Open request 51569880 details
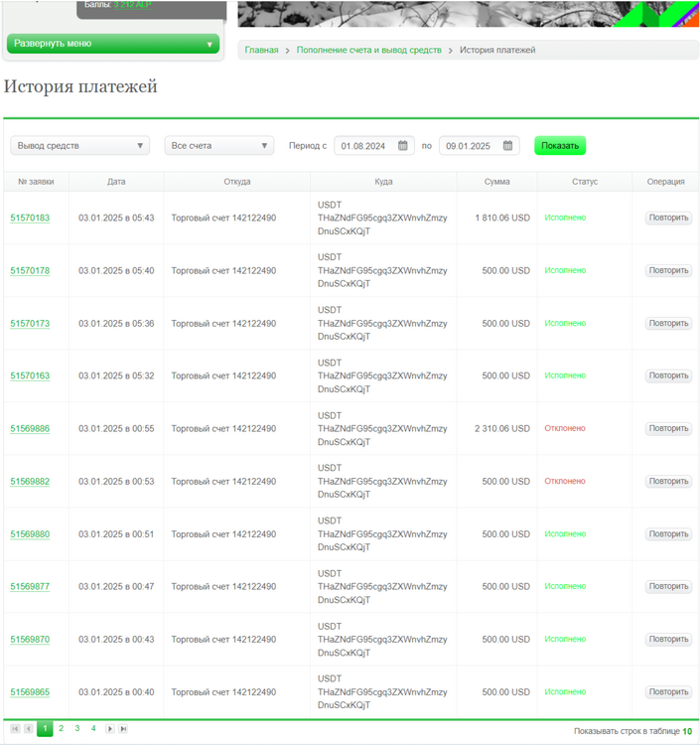Image resolution: width=700 pixels, height=745 pixels. [30, 534]
